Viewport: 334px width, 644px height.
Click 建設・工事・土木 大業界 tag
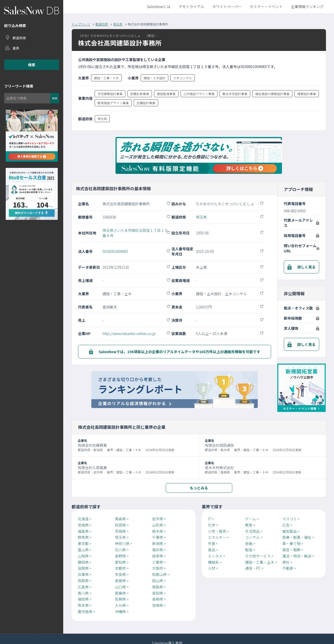[106, 78]
